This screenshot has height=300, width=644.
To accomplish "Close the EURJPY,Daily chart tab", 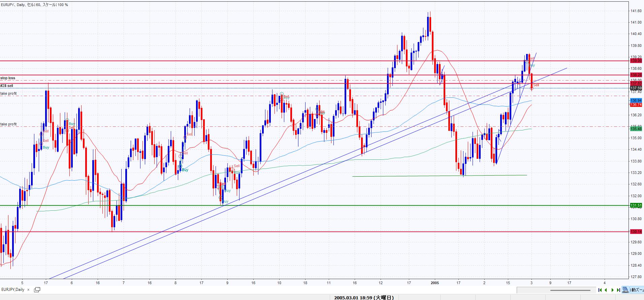I will coord(29,290).
